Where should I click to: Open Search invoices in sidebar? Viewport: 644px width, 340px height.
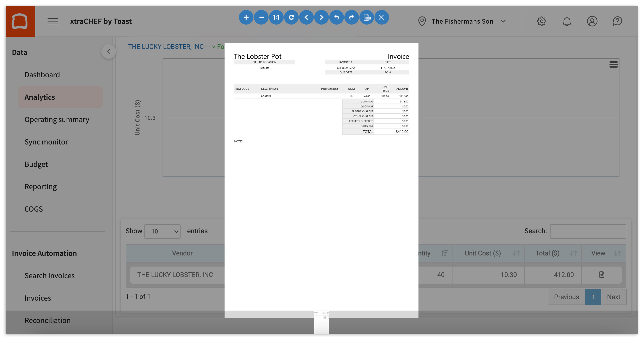50,276
